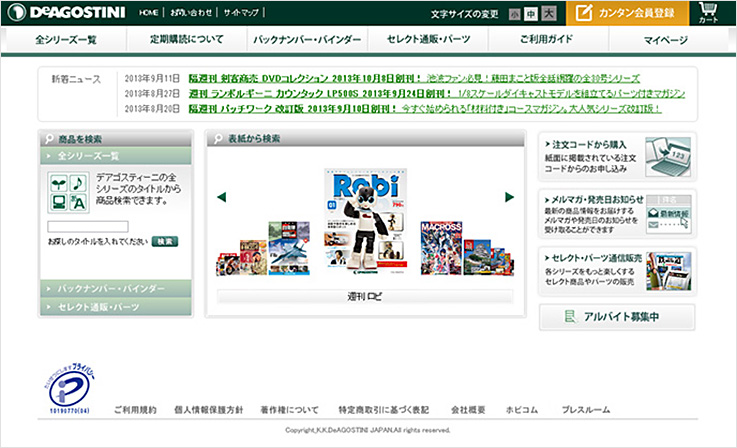Open 定期購読について in the navigation bar
The image size is (737, 448).
187,40
